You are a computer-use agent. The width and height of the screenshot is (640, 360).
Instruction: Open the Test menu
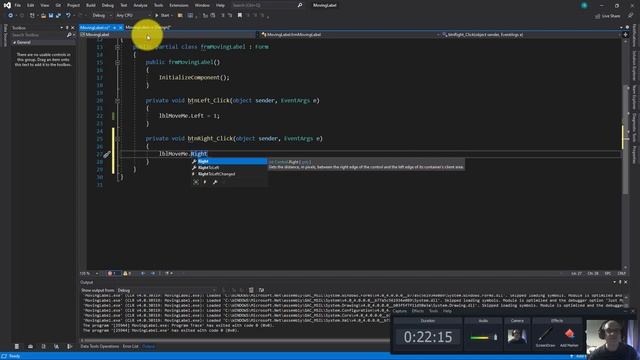(x=124, y=5)
